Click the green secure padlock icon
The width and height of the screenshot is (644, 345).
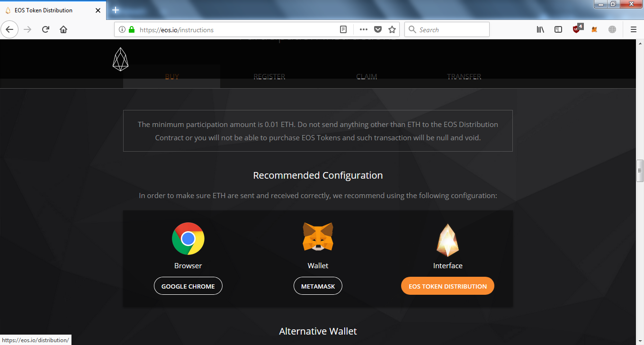132,29
